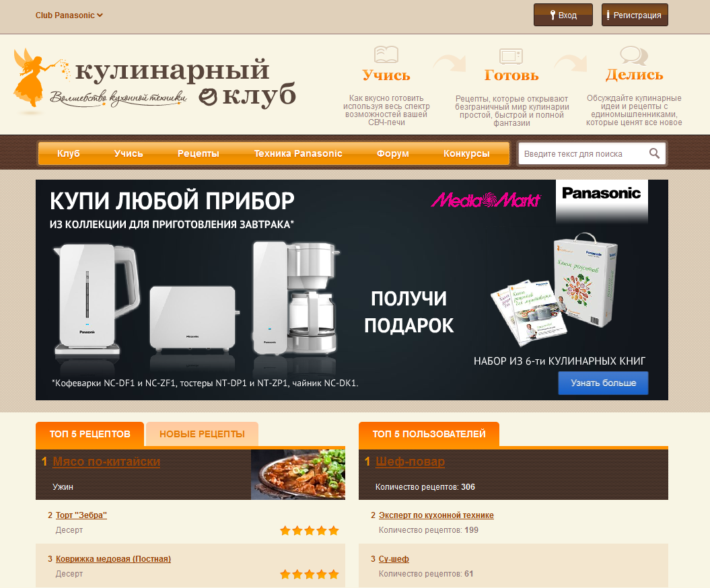
Task: Click the search magnifier icon
Action: point(654,153)
